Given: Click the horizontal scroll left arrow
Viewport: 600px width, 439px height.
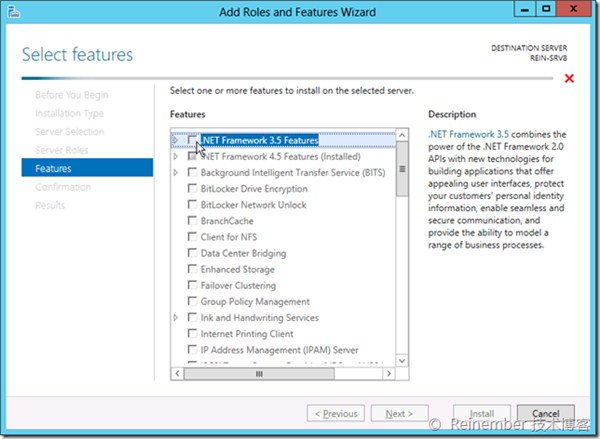Looking at the screenshot, I should (177, 373).
